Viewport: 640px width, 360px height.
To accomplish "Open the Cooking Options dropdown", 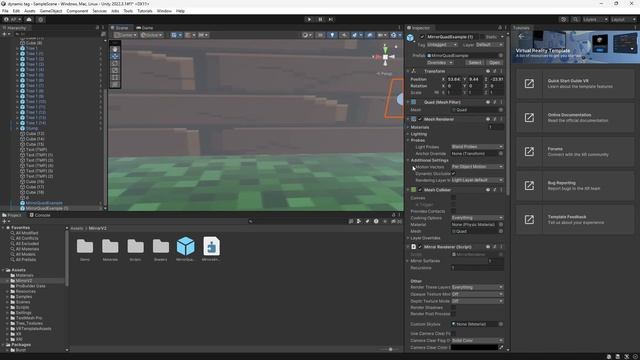I will coord(477,218).
